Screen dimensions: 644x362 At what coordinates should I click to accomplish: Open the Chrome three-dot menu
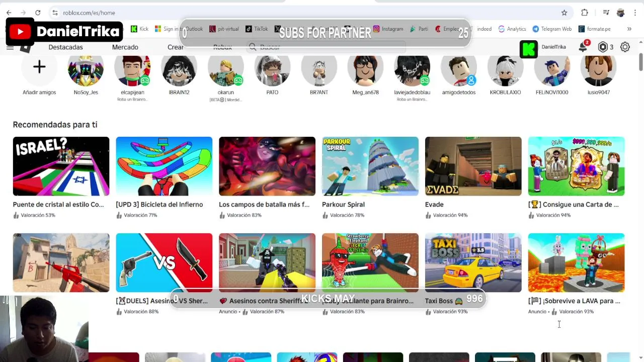click(x=634, y=13)
